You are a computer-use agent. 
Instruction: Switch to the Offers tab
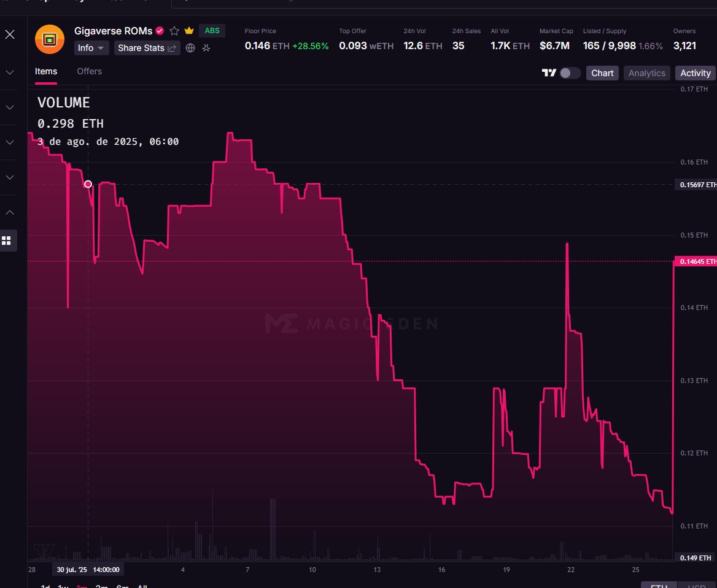89,71
